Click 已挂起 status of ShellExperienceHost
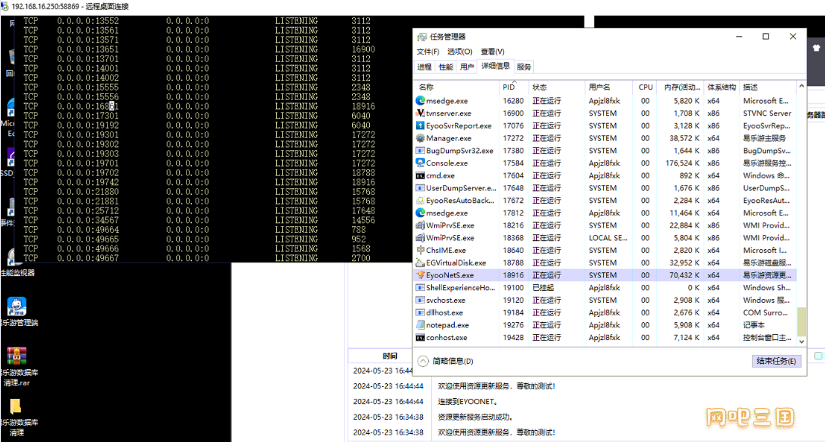825x442 pixels. (543, 288)
